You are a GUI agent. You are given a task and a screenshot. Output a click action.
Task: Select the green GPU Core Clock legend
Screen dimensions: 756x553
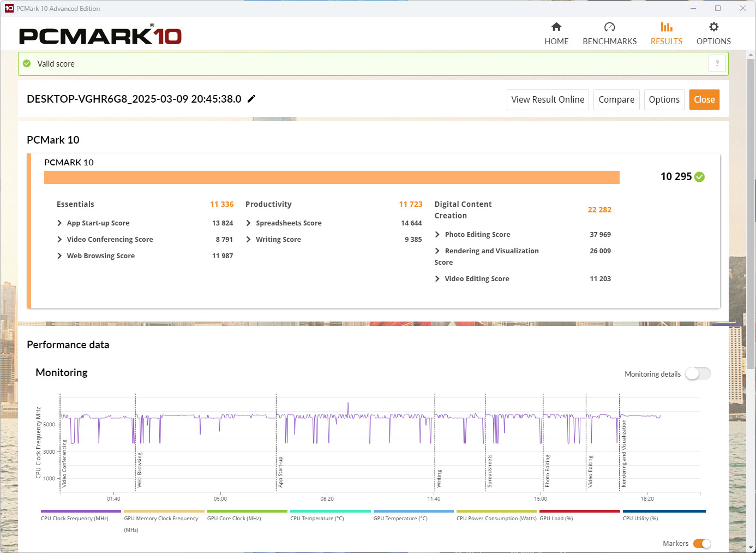click(247, 515)
